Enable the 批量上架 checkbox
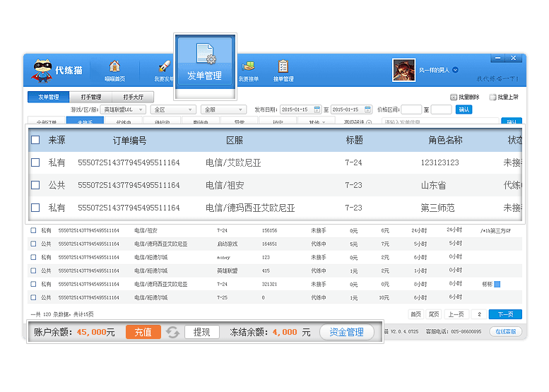The width and height of the screenshot is (549, 392). [x=492, y=97]
